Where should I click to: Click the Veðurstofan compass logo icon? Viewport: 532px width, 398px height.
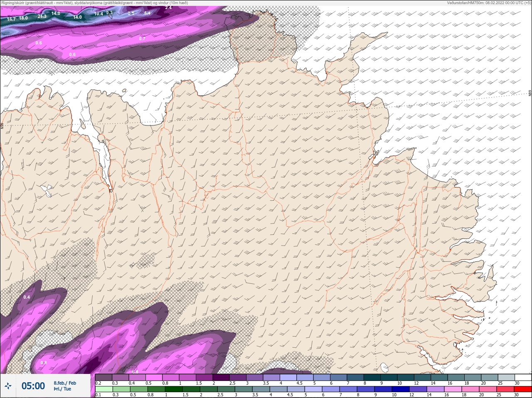pos(8,386)
